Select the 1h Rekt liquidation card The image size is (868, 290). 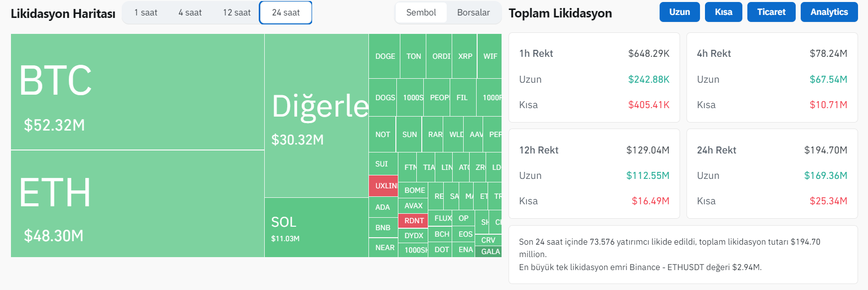point(594,78)
